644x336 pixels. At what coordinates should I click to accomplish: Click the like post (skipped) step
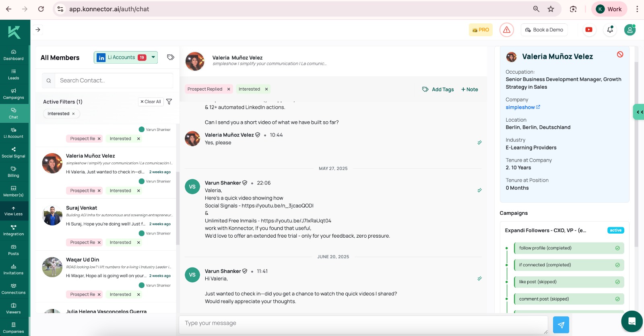(569, 282)
